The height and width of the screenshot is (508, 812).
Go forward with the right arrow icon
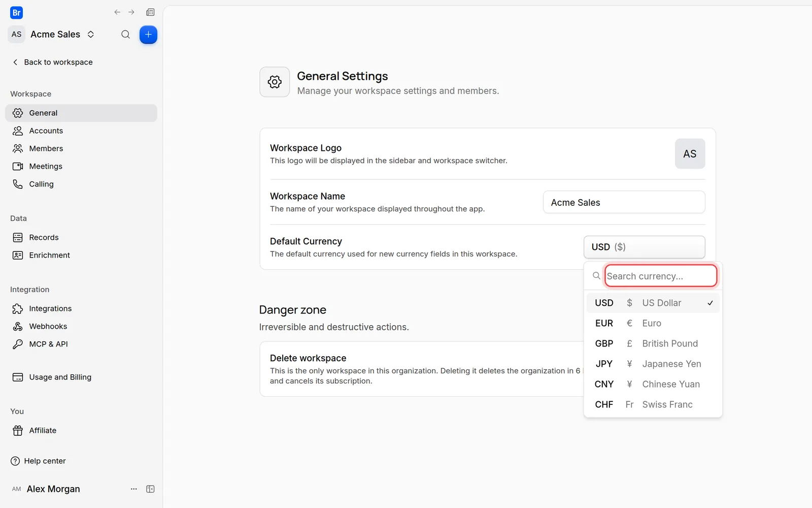(131, 12)
